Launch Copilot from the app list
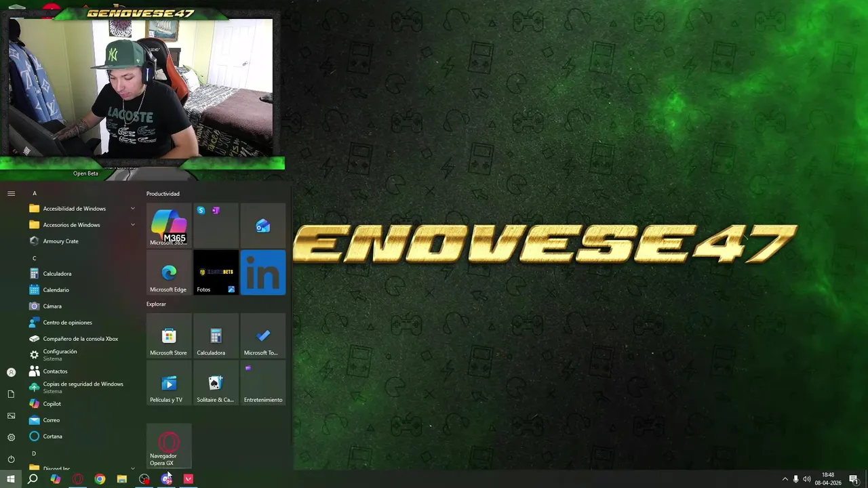This screenshot has height=488, width=868. [x=82, y=404]
